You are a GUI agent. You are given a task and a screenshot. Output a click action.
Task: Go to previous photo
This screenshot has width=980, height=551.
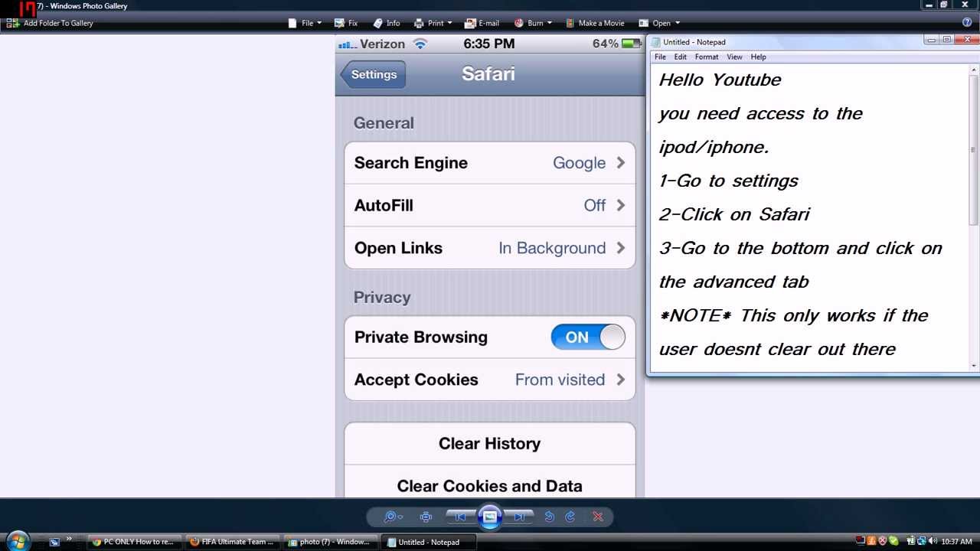pos(460,517)
